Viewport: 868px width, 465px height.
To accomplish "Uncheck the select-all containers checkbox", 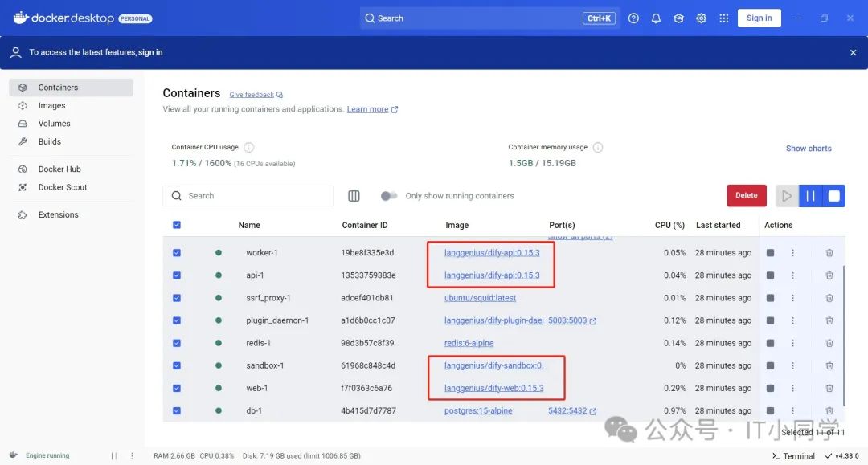I will [177, 225].
